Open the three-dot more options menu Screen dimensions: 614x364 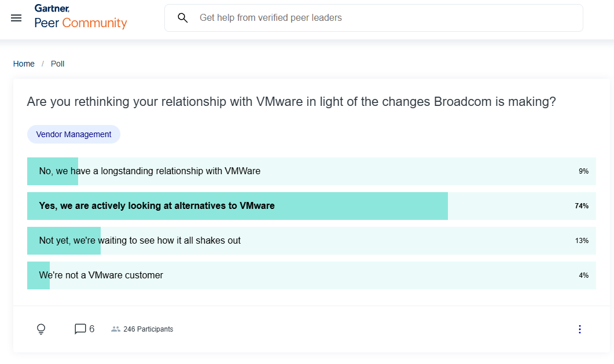pos(579,329)
